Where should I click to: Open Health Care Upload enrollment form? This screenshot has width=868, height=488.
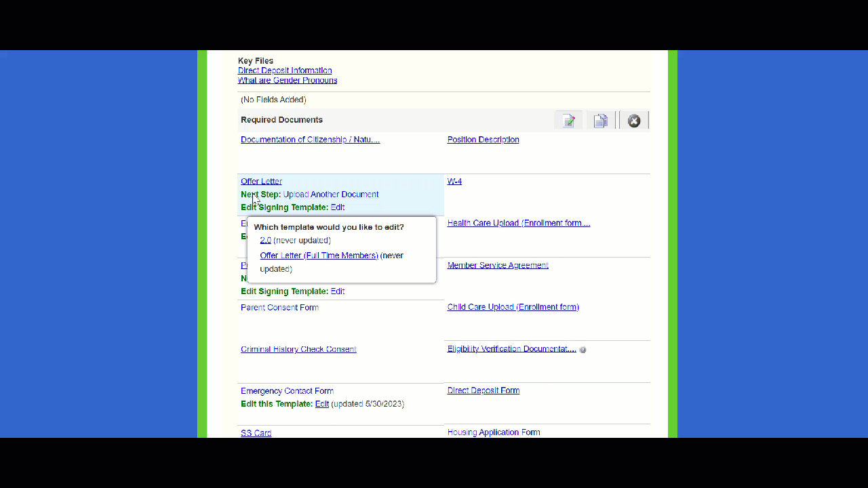point(518,223)
